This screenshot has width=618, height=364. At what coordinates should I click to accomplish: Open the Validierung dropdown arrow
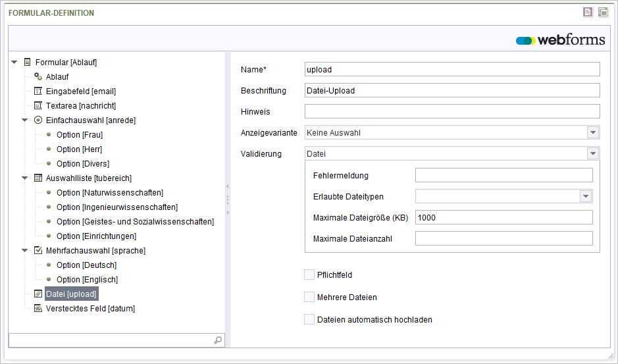point(593,153)
